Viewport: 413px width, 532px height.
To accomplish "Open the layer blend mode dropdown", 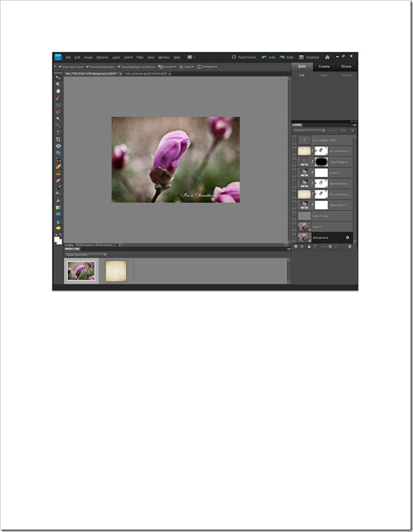I will (x=309, y=130).
